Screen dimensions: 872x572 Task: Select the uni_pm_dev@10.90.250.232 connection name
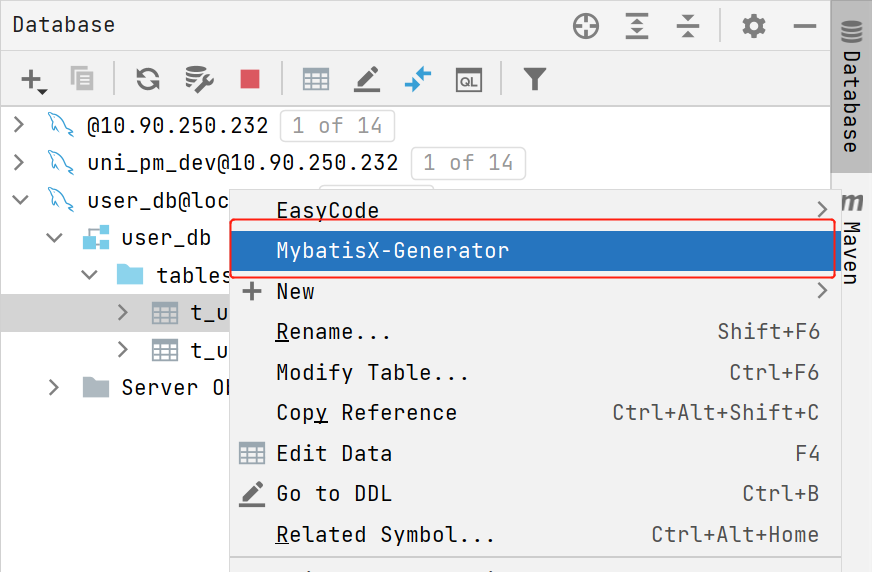click(242, 163)
